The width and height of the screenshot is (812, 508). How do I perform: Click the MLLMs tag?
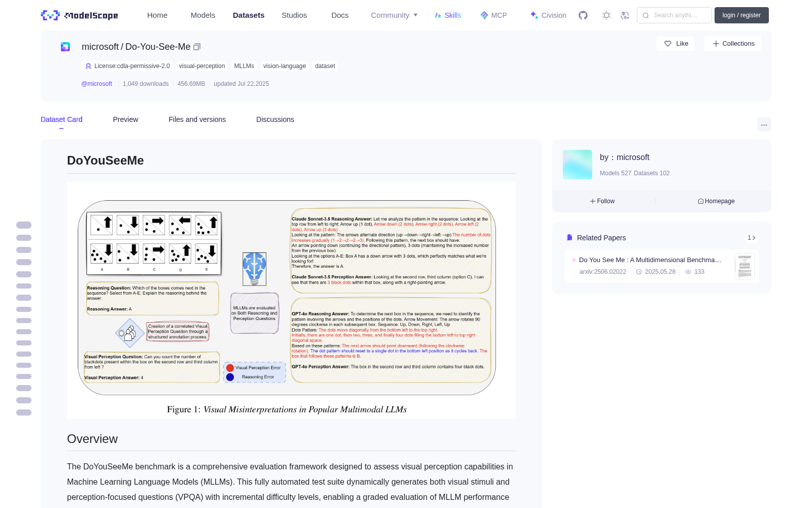point(244,66)
